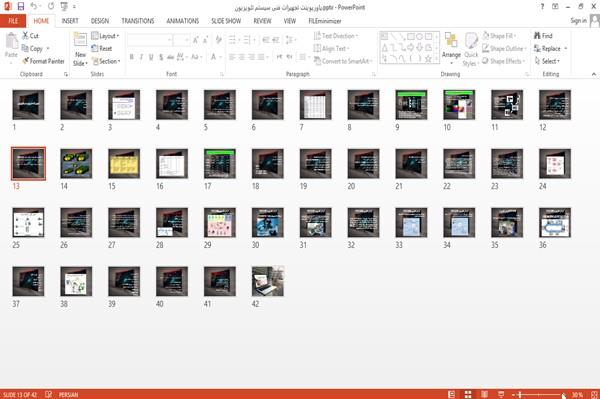The height and width of the screenshot is (399, 600).
Task: Click Sign in link
Action: click(578, 21)
